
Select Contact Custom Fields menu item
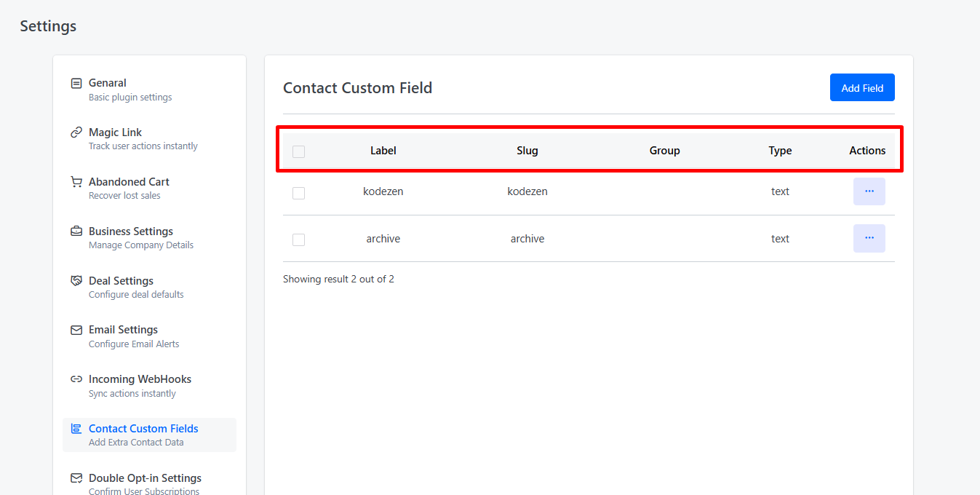tap(150, 435)
